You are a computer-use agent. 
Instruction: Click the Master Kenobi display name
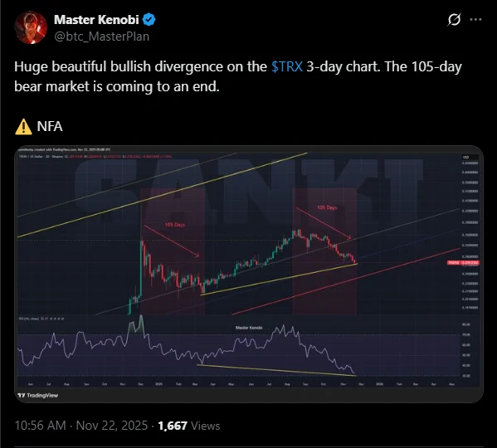[x=96, y=20]
